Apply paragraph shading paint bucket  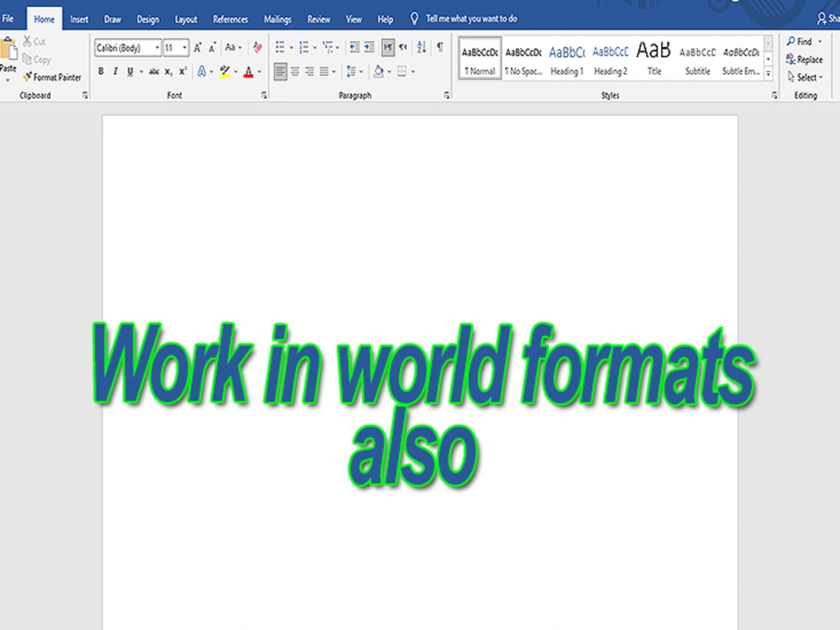pyautogui.click(x=379, y=71)
